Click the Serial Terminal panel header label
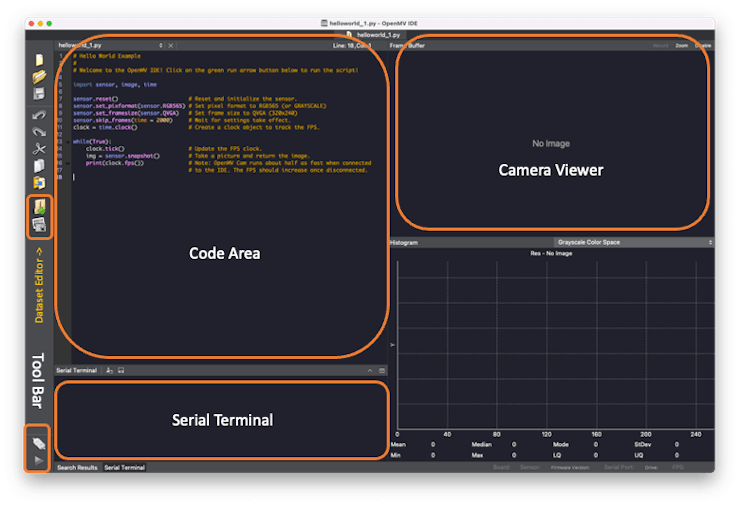The width and height of the screenshot is (740, 506). click(76, 371)
